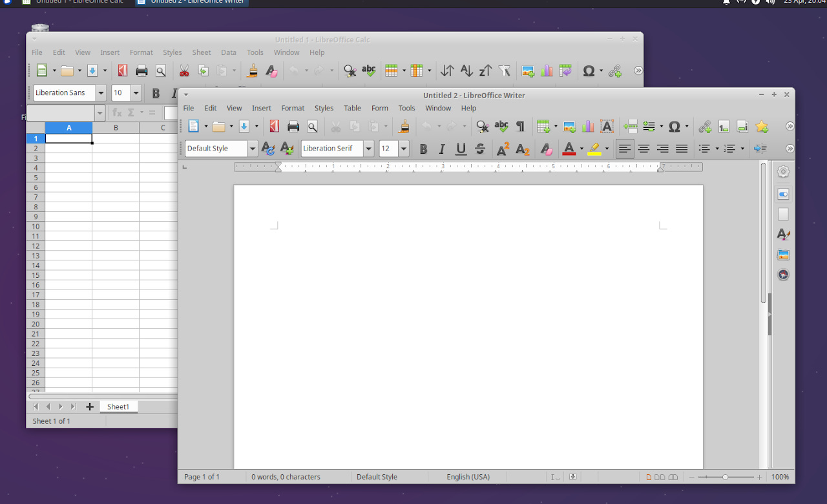Add new sheet with plus button in Calc
The height and width of the screenshot is (504, 827).
tap(90, 407)
